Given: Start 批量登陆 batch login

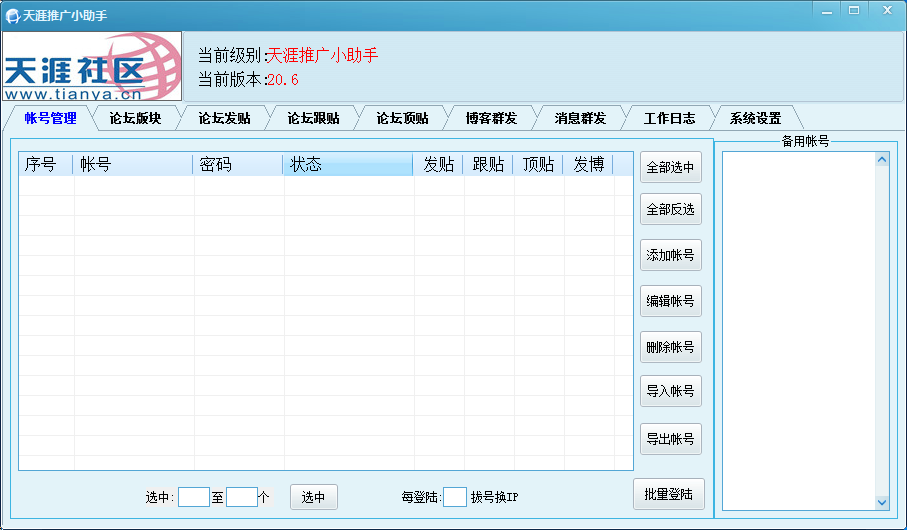Looking at the screenshot, I should pyautogui.click(x=669, y=494).
